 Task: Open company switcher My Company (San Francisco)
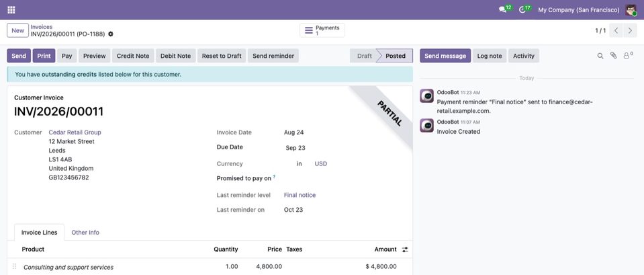tap(579, 10)
